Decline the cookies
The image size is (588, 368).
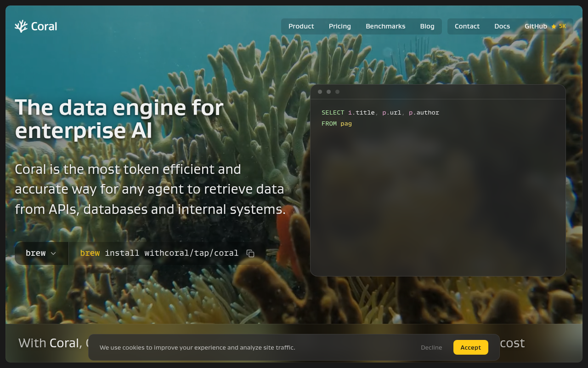click(x=431, y=347)
